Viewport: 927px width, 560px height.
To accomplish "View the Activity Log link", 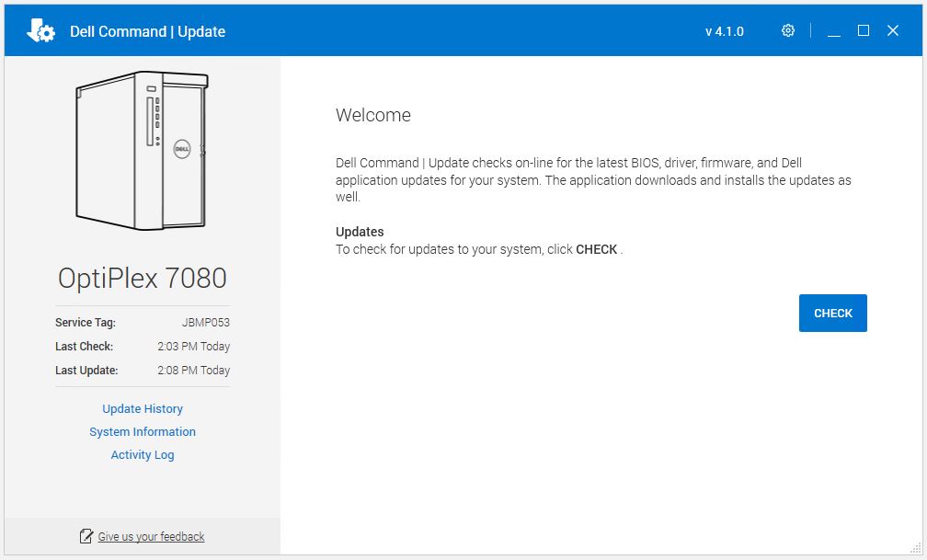I will 143,455.
